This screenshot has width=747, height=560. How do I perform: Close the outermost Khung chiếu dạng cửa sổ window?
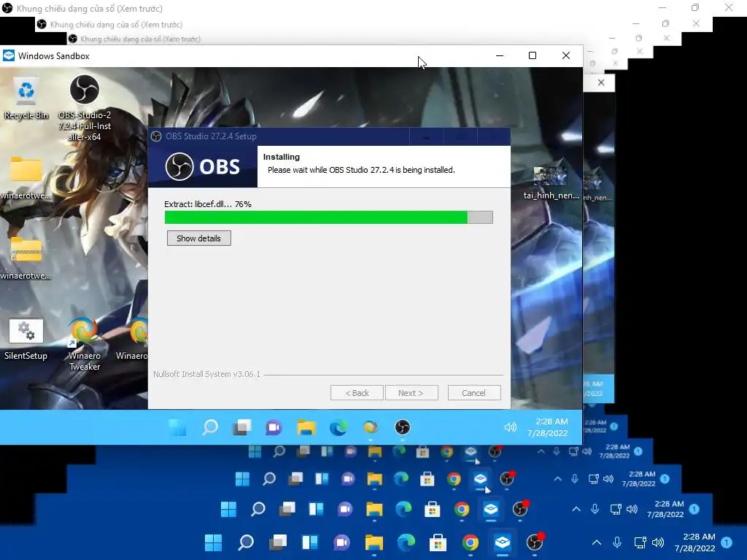pyautogui.click(x=729, y=7)
